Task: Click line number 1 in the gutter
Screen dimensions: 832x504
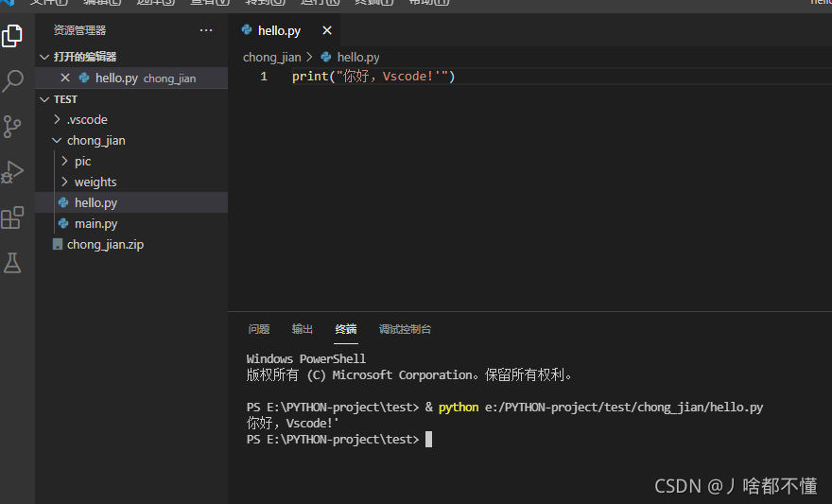Action: coord(264,77)
